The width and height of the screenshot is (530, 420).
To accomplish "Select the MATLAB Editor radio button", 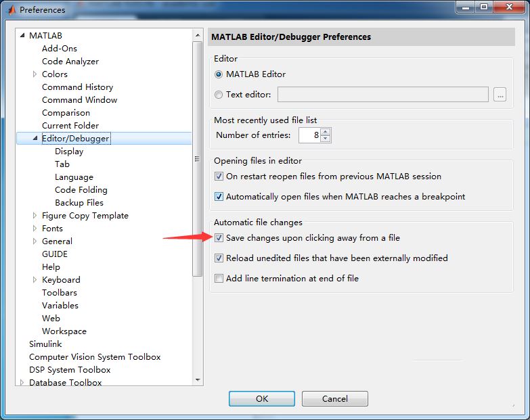I will pos(219,74).
